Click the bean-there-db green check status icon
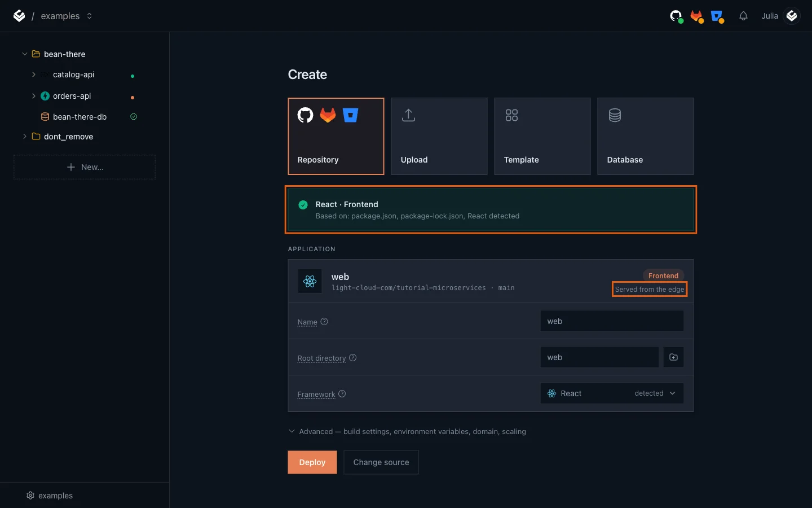Image resolution: width=812 pixels, height=508 pixels. click(x=134, y=117)
